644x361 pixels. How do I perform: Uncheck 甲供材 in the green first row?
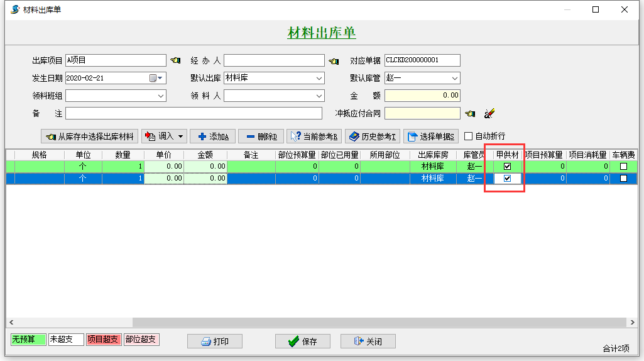tap(508, 167)
